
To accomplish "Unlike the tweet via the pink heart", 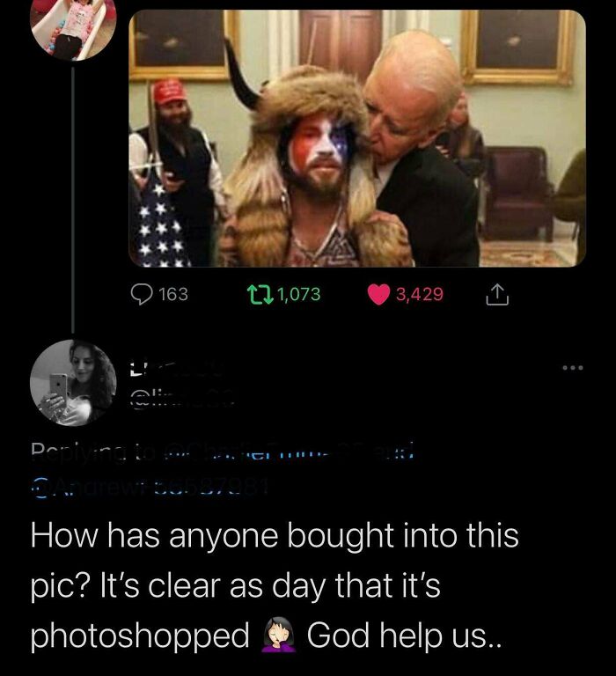I will click(x=378, y=295).
